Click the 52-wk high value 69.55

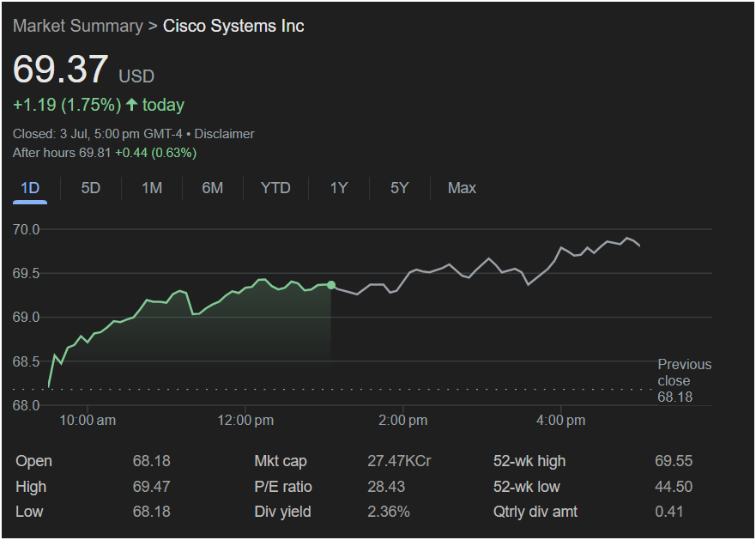tap(674, 461)
